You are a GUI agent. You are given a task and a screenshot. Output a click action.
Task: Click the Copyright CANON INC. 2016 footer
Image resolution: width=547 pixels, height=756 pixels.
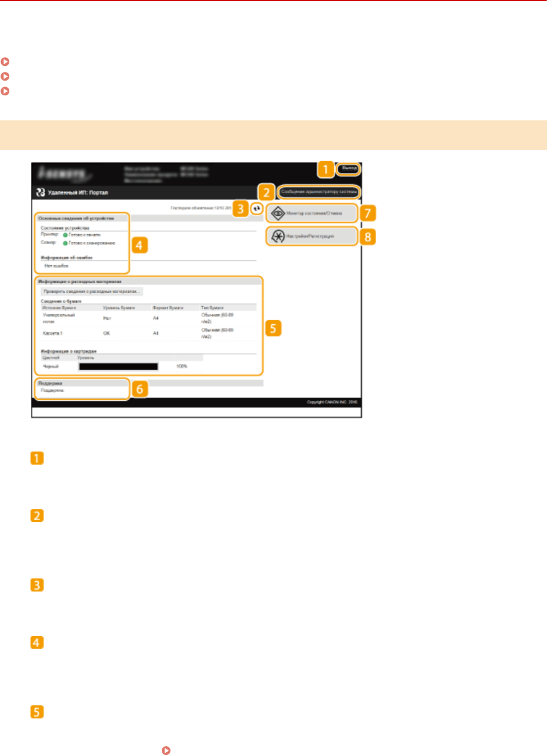pos(332,402)
